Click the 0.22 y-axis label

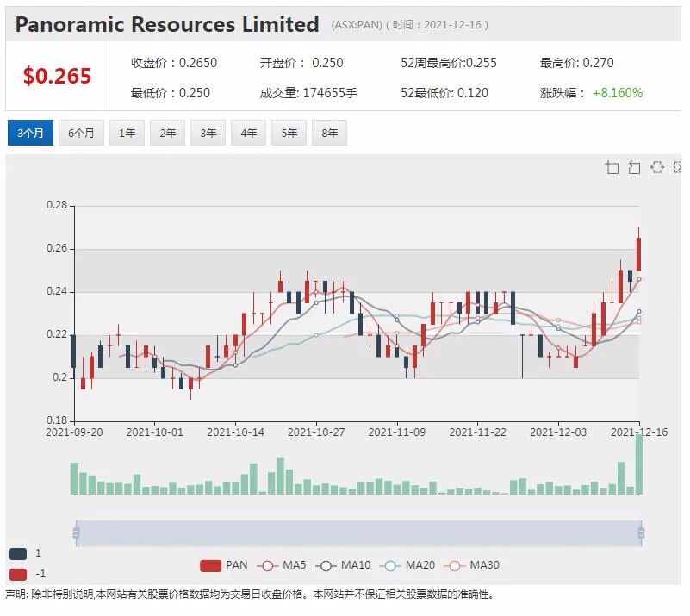tap(57, 334)
